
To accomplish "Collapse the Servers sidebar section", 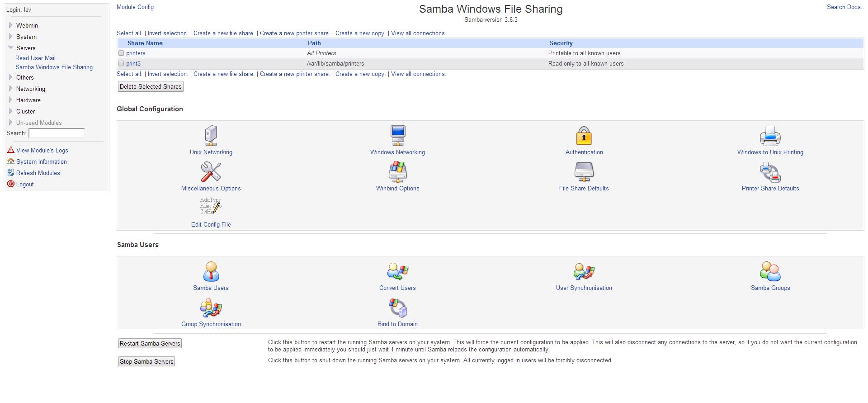I will click(11, 48).
